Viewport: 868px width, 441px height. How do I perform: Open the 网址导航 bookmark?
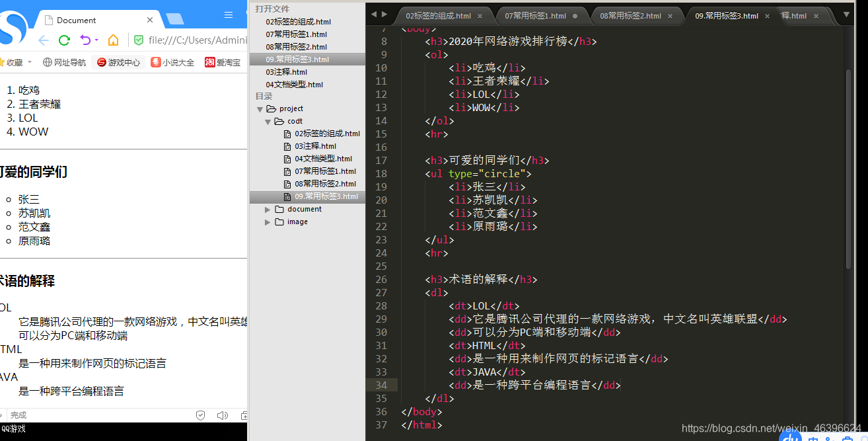click(64, 62)
